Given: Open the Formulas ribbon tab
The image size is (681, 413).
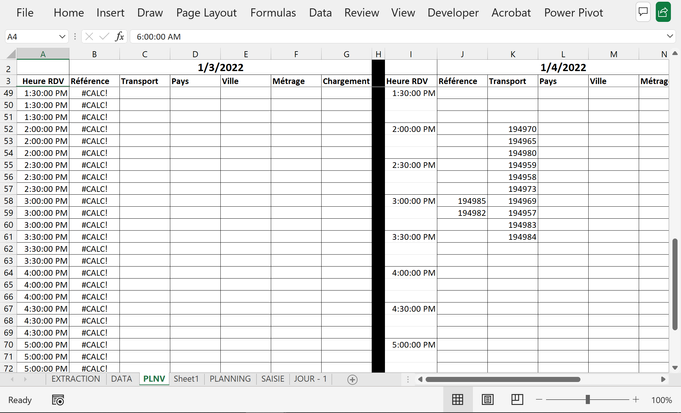Looking at the screenshot, I should click(x=273, y=13).
